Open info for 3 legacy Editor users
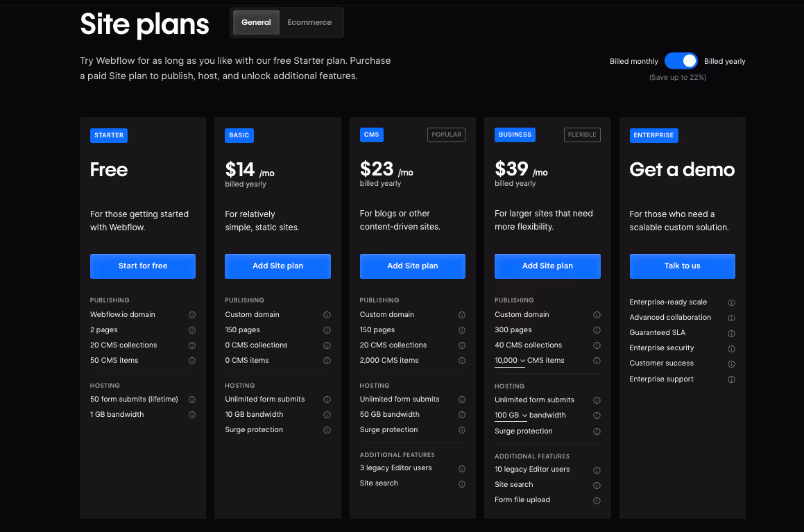Viewport: 804px width, 532px height. pyautogui.click(x=461, y=469)
